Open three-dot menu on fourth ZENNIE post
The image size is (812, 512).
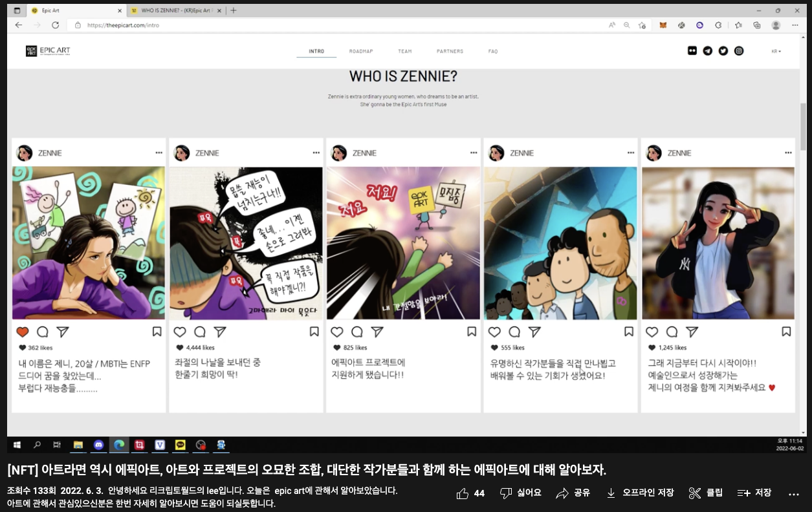(631, 153)
